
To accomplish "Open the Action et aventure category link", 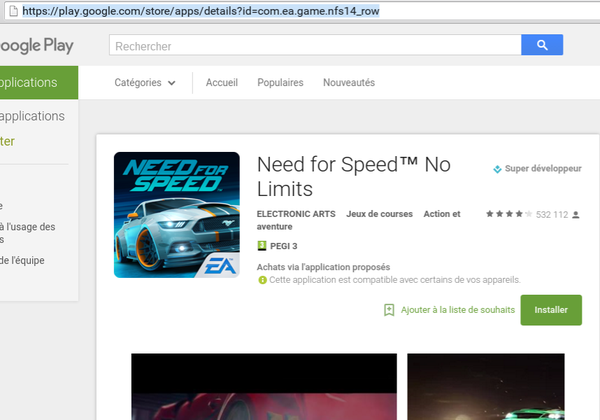I will click(359, 220).
